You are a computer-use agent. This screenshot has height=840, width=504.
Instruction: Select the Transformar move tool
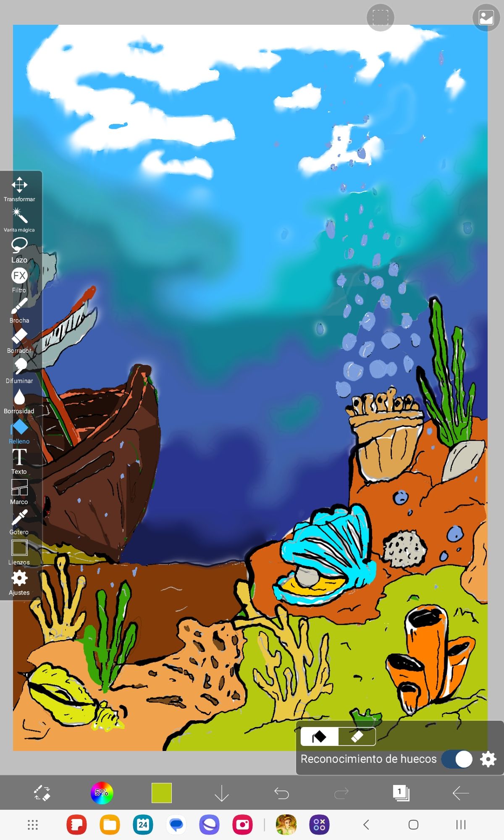click(x=19, y=189)
